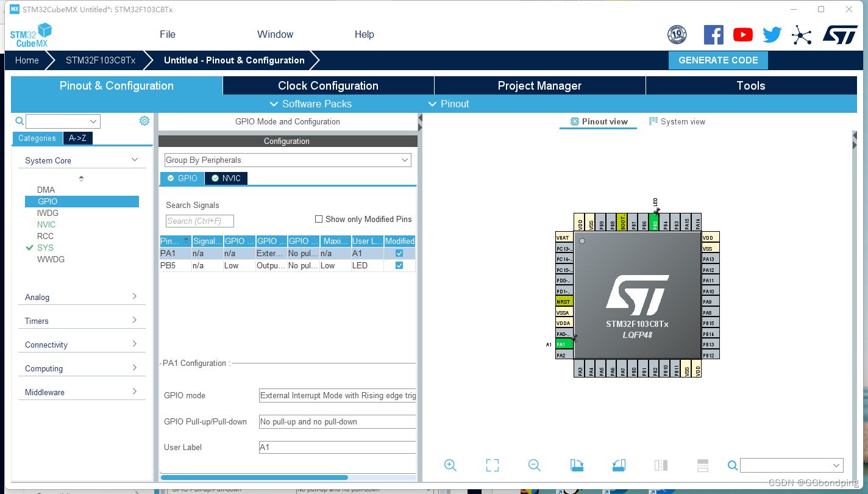Open the ST Twitter icon

772,35
